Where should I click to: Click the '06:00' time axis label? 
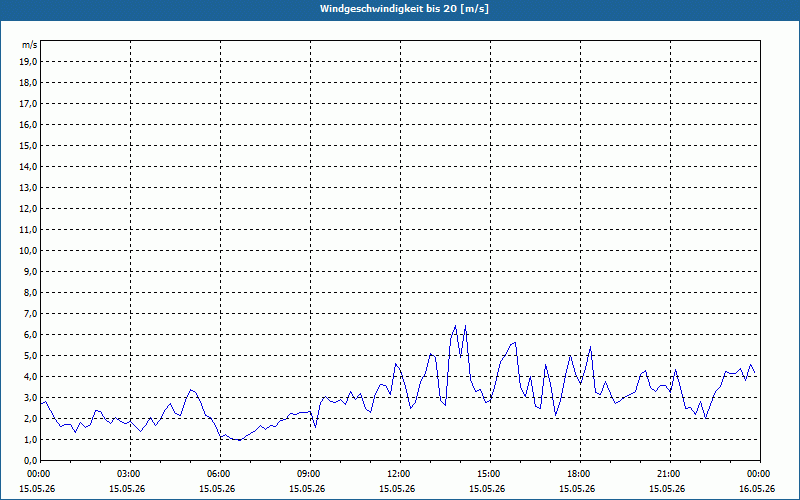220,474
